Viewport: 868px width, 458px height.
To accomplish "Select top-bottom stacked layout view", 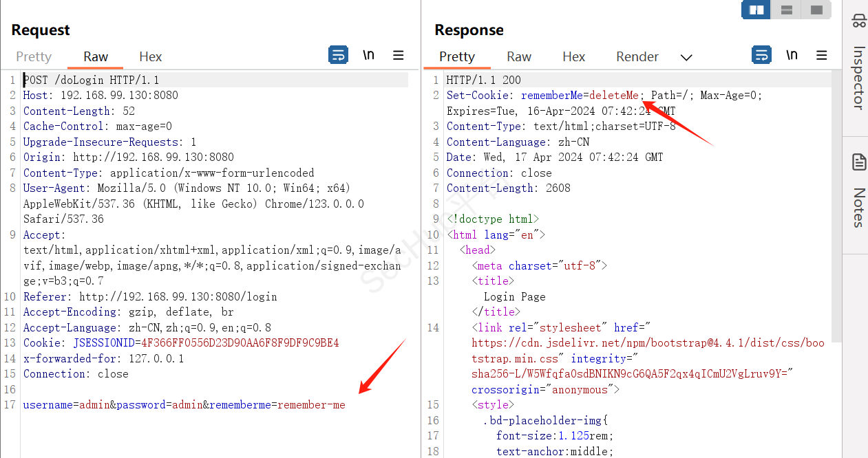I will click(786, 10).
